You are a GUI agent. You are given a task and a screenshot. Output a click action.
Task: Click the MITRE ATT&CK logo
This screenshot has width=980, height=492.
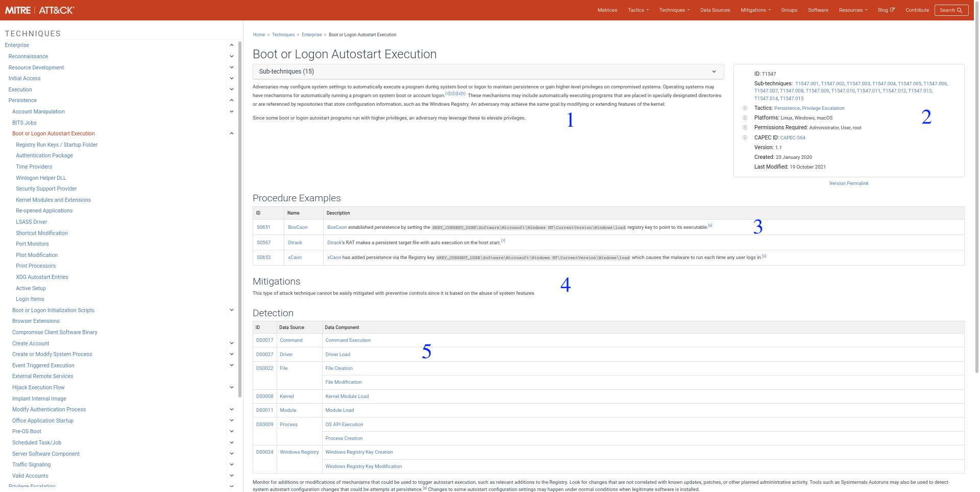point(40,10)
